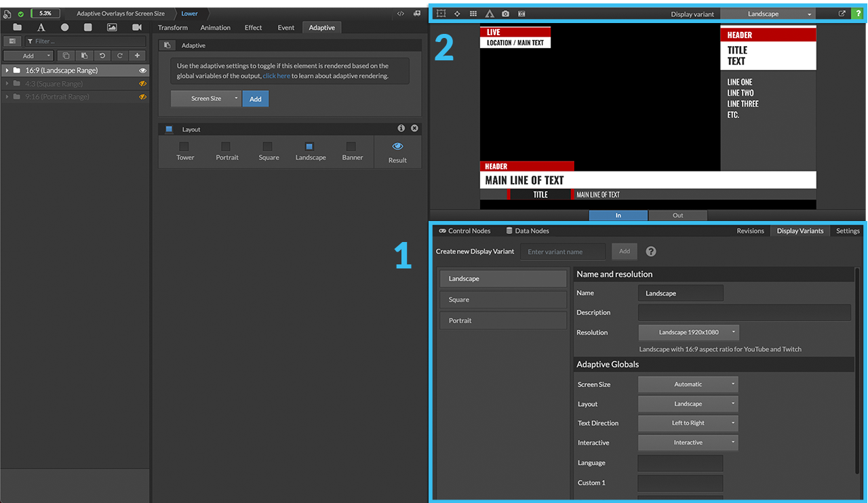The image size is (868, 503).
Task: Click the framed camera icon in preview toolbar
Action: pyautogui.click(x=521, y=14)
